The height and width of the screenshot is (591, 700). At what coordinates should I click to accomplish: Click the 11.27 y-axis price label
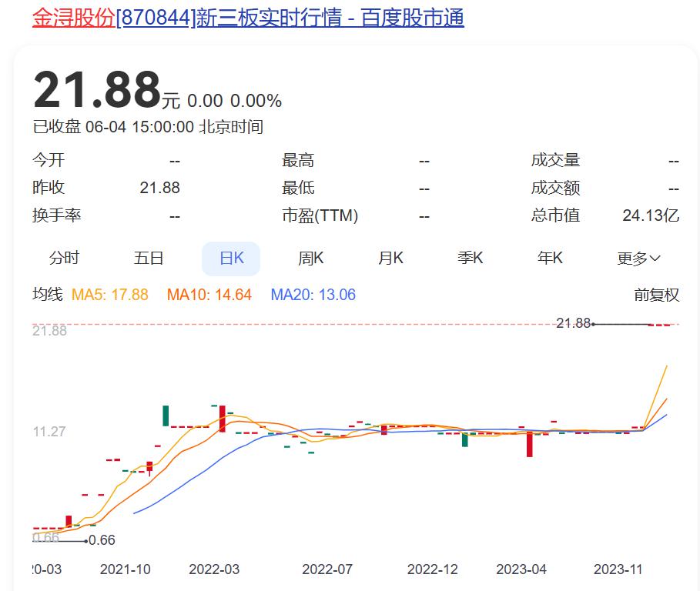pos(49,432)
